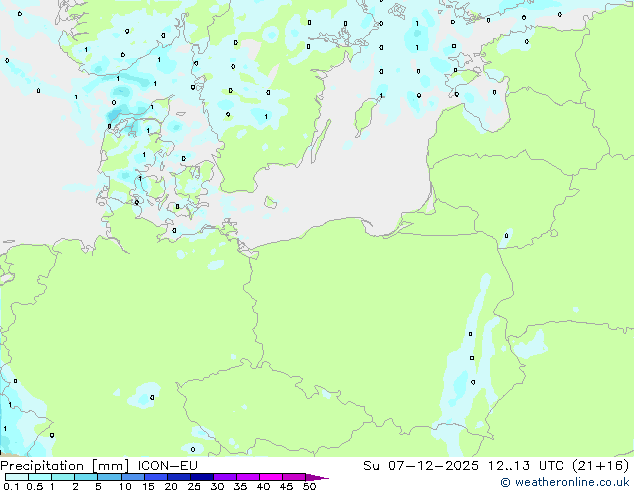Click the 15–20 mm blue legend swatch
Screen dimensions: 634x490
[x=155, y=477]
